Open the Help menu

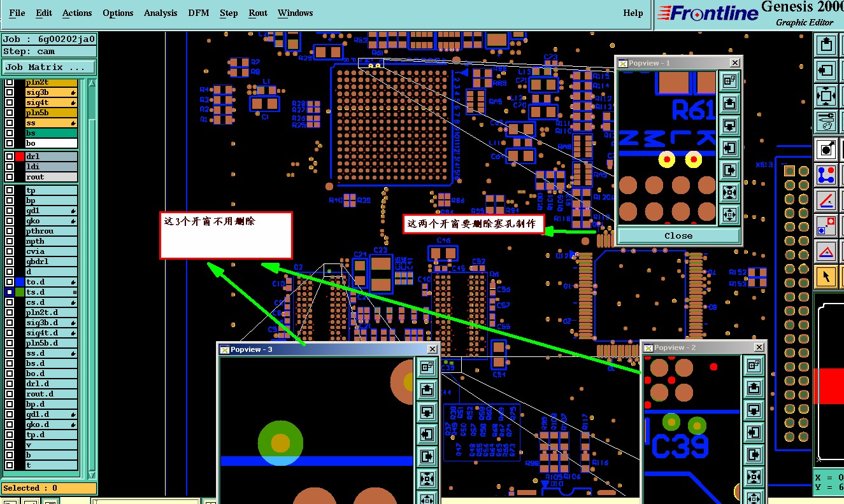pos(633,13)
